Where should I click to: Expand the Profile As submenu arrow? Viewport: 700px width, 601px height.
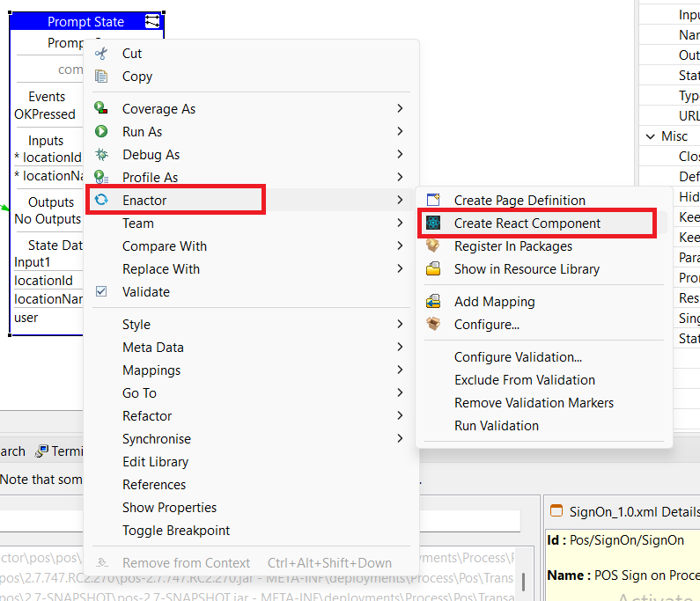point(400,177)
